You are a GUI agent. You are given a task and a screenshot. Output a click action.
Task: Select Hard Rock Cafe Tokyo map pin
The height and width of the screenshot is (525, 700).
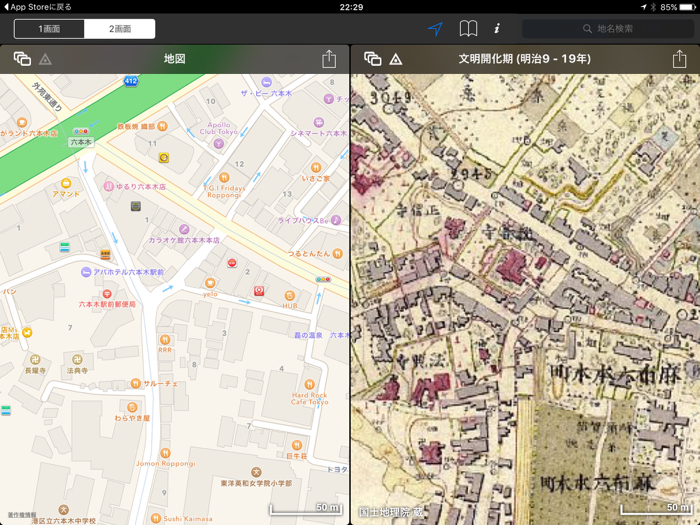click(x=309, y=383)
